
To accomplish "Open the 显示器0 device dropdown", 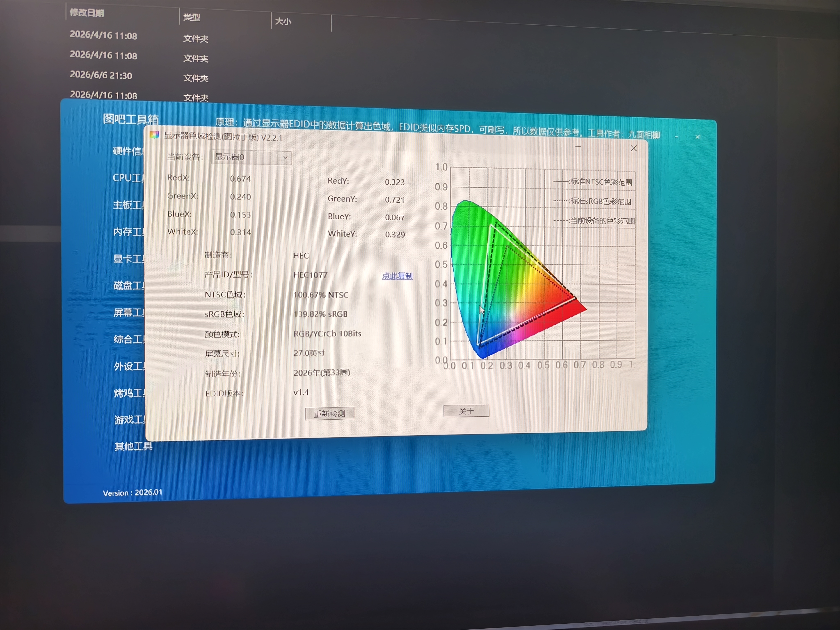I will [251, 157].
